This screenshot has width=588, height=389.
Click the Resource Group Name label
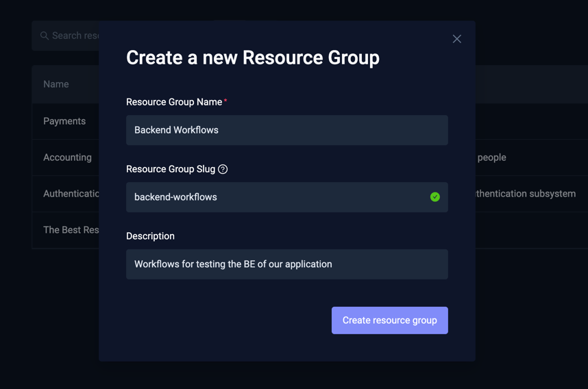tap(174, 102)
